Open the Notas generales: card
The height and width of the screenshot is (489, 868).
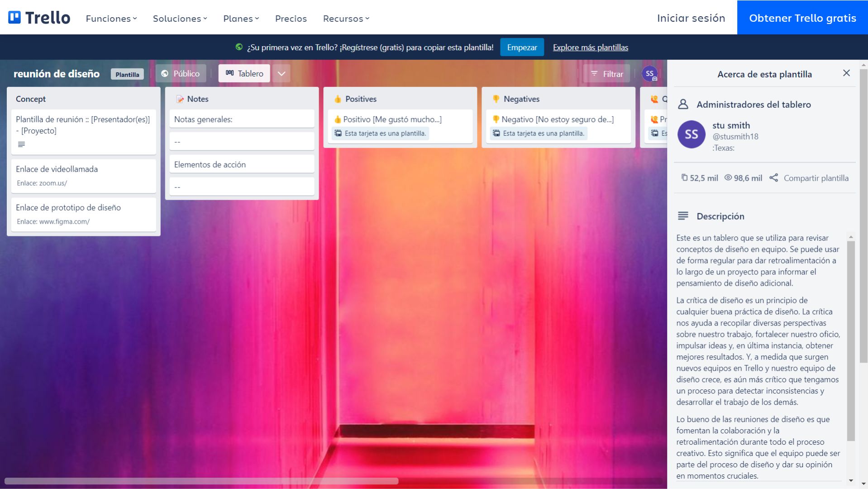coord(242,119)
